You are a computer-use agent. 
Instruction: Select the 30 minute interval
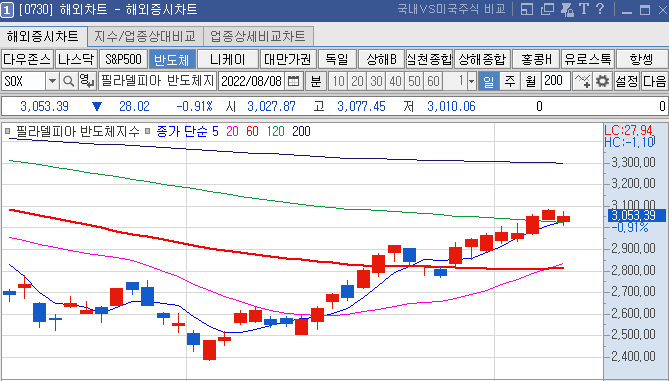pyautogui.click(x=376, y=81)
